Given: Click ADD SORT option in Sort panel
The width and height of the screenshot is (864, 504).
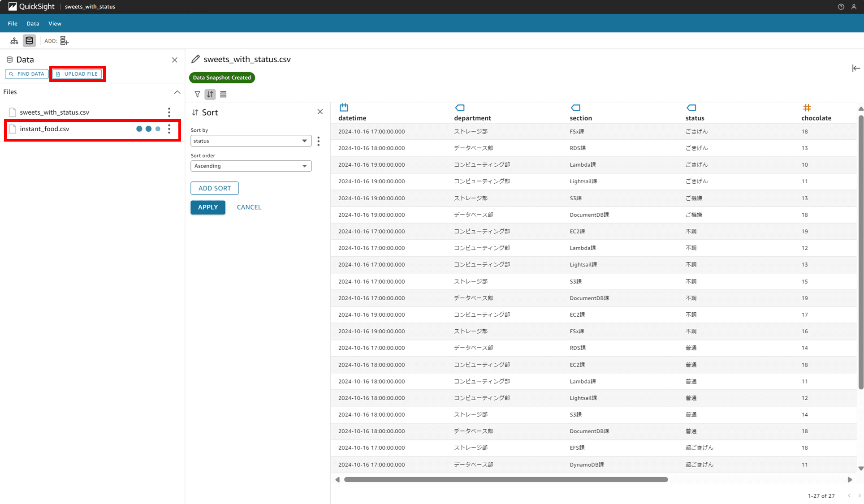Looking at the screenshot, I should click(214, 188).
